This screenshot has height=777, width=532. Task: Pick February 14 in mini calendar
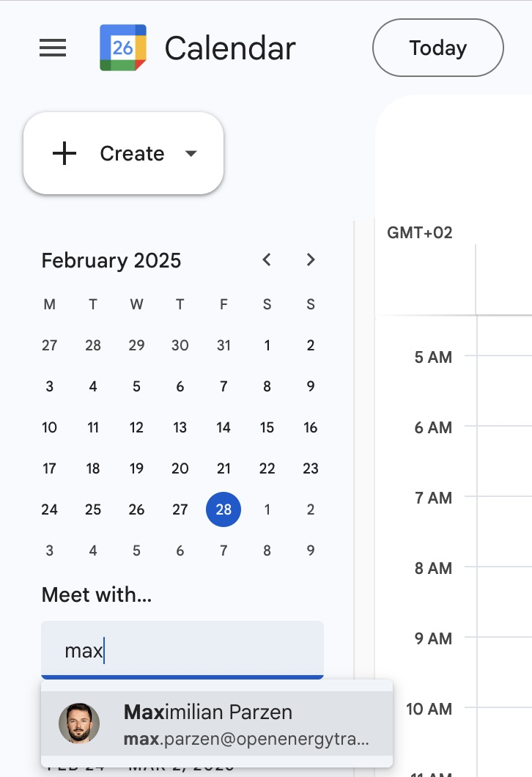click(223, 427)
